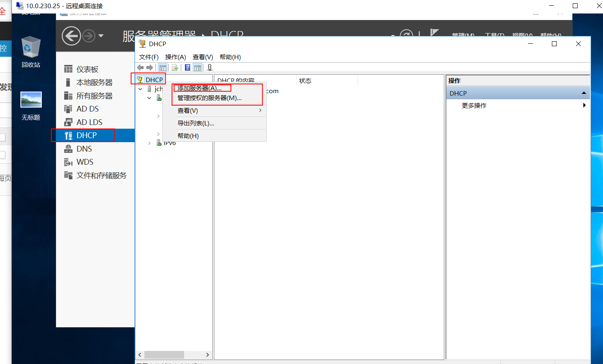Screen dimensions: 603x364
Task: Open 仪表板 in Server Manager sidebar
Action: tap(95, 69)
